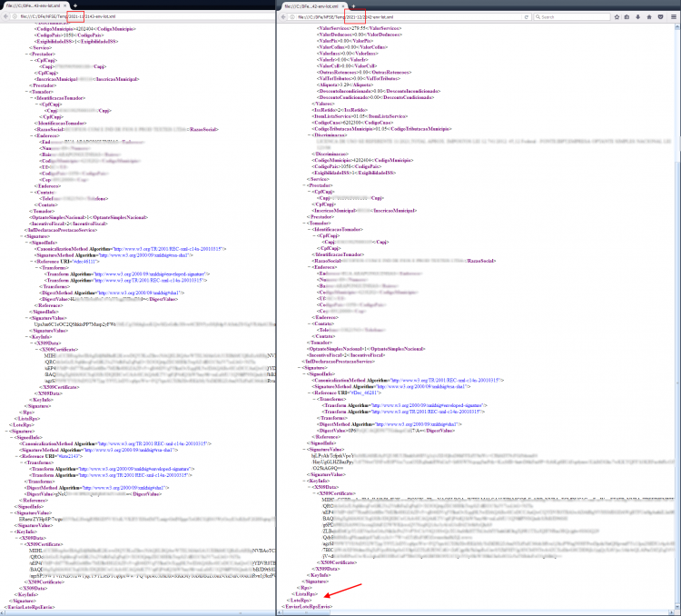This screenshot has width=681, height=616.
Task: Select the right window's env-lot.xml tab
Action: pyautogui.click(x=314, y=6)
